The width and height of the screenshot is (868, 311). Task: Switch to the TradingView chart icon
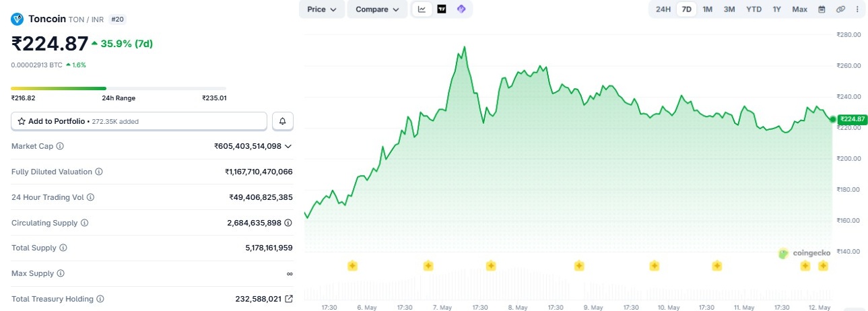[442, 9]
